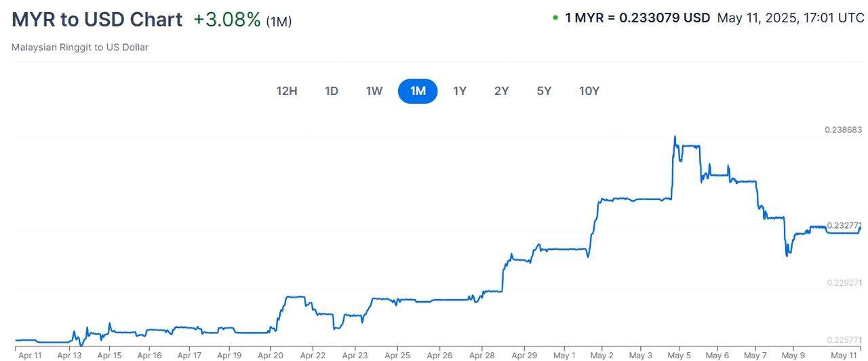
Task: Click the 0.232771 current price label
Action: (x=843, y=225)
